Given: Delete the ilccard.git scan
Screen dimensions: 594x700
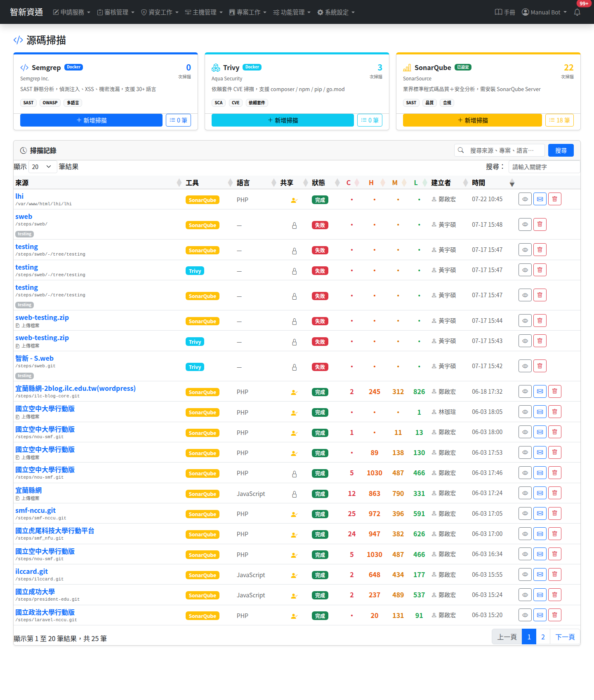Looking at the screenshot, I should click(555, 574).
